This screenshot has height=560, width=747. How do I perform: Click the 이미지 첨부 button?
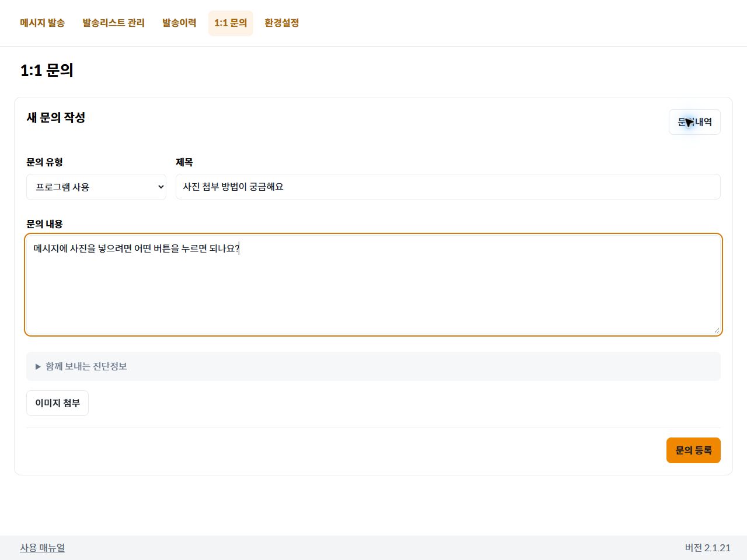tap(57, 403)
